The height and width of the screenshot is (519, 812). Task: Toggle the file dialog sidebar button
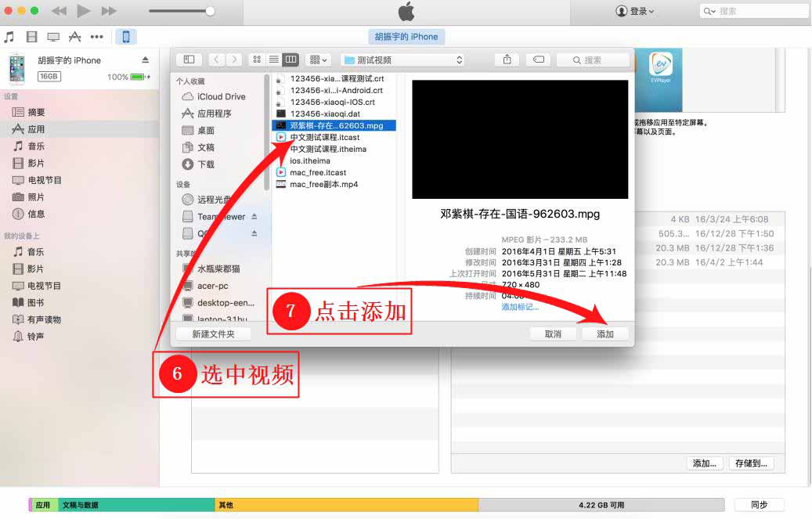(x=189, y=59)
